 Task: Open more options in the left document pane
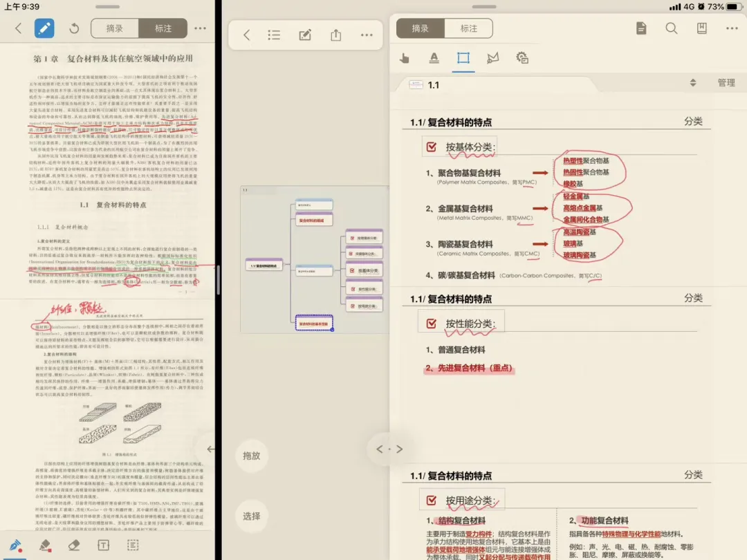[x=200, y=28]
